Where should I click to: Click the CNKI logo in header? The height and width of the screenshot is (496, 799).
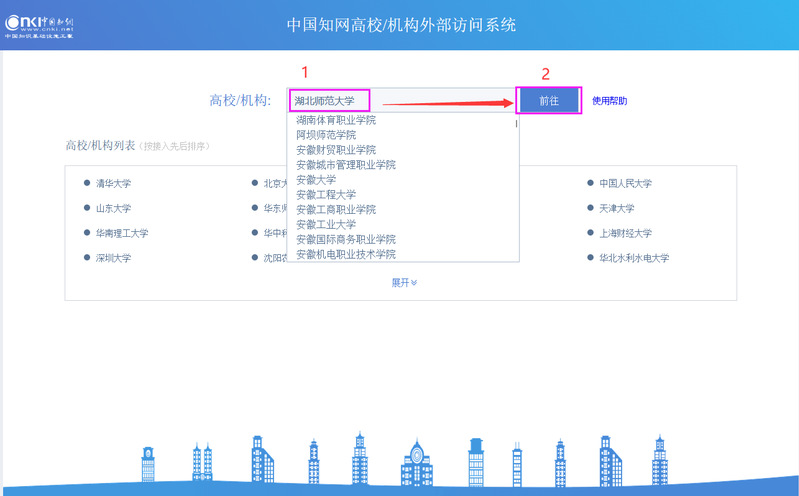pos(39,26)
